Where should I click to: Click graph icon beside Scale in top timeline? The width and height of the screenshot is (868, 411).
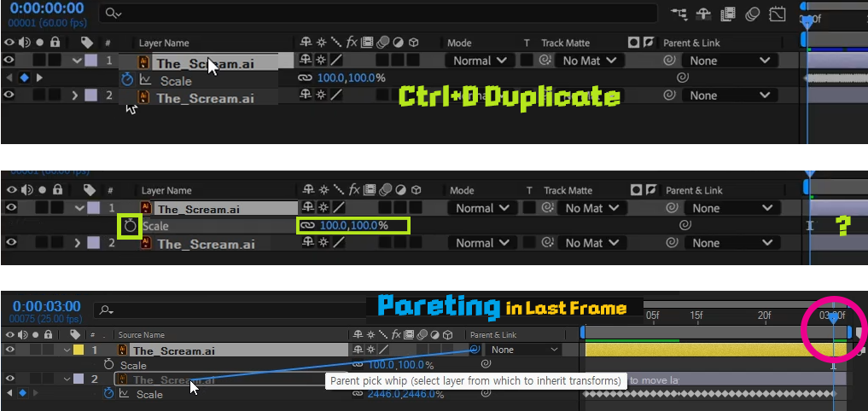[146, 80]
